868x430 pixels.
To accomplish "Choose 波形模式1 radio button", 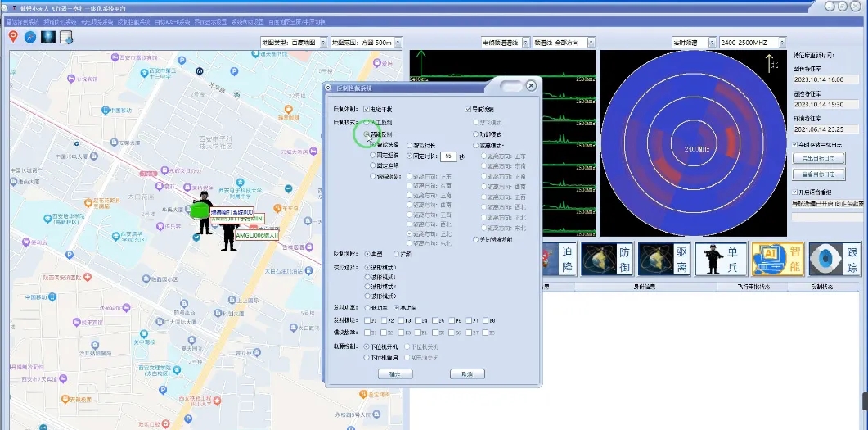I will 367,277.
